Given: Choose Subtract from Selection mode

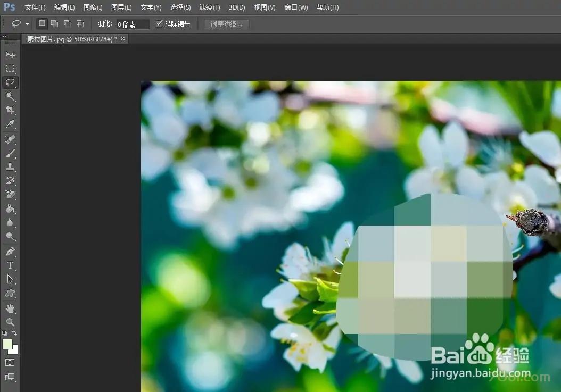Looking at the screenshot, I should pyautogui.click(x=67, y=24).
